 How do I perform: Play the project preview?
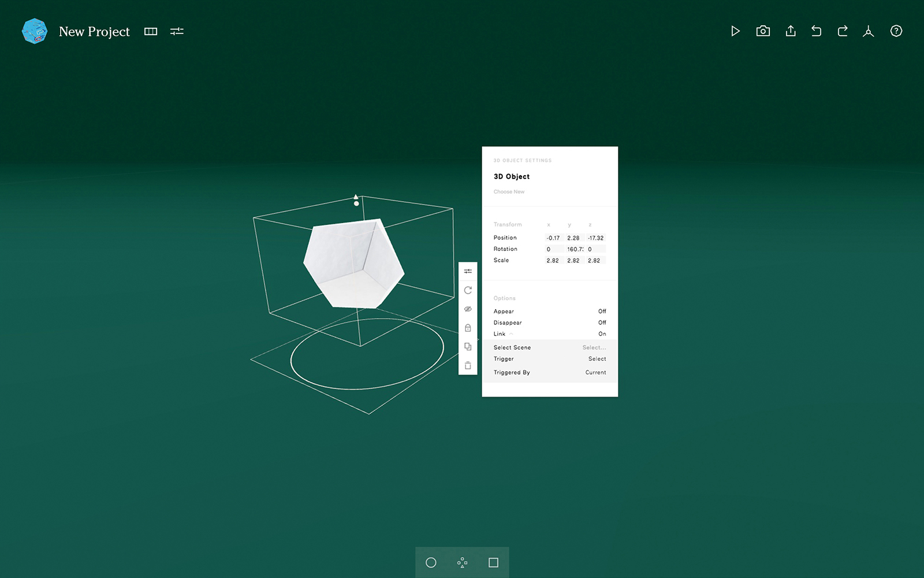pyautogui.click(x=735, y=31)
